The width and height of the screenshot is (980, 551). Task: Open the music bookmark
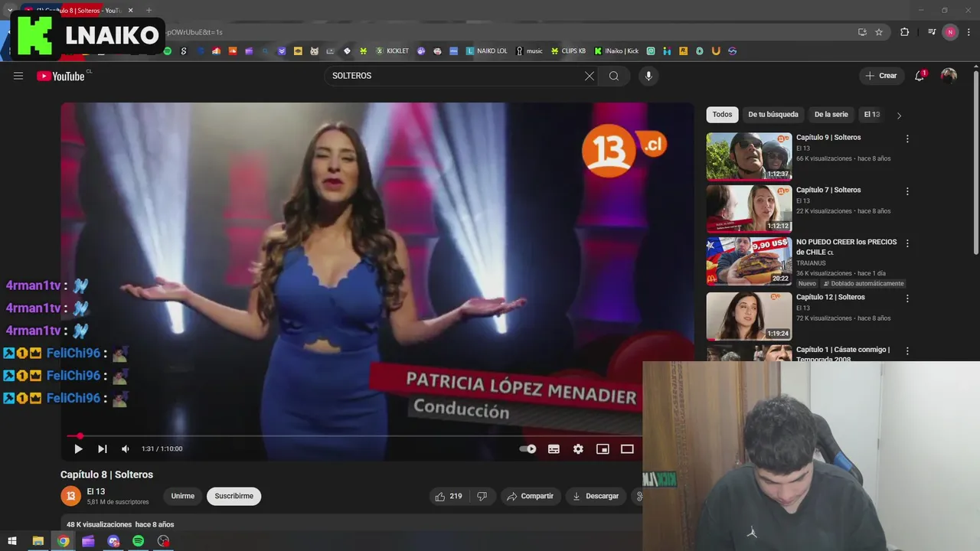click(x=529, y=51)
